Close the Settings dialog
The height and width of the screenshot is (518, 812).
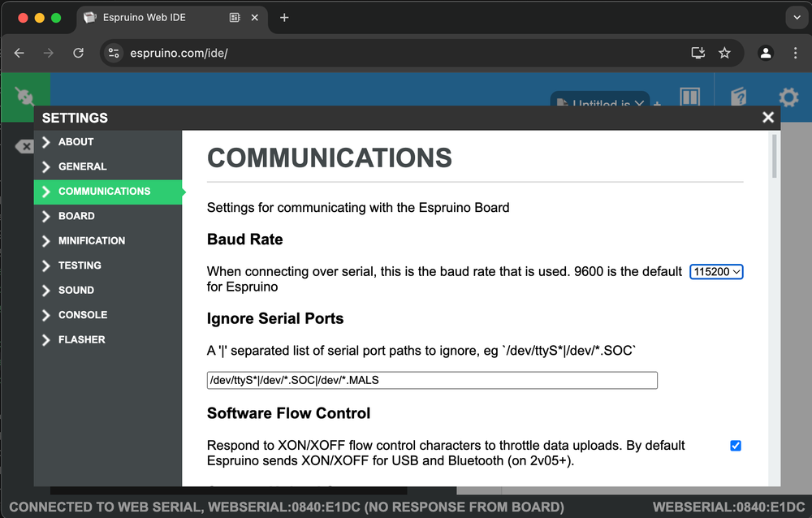tap(767, 117)
